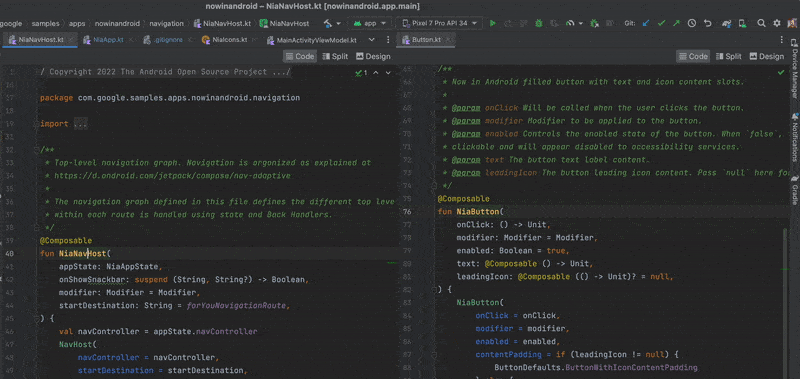Select the Button.kt editor tab
800x379 pixels.
[427, 40]
